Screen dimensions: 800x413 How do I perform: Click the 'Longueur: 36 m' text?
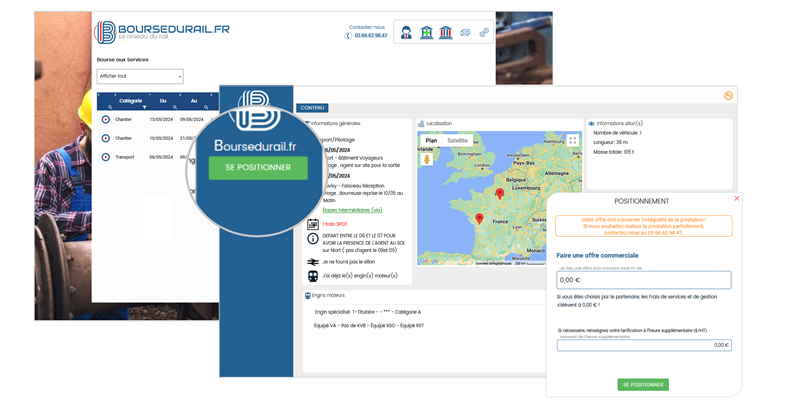[x=610, y=142]
